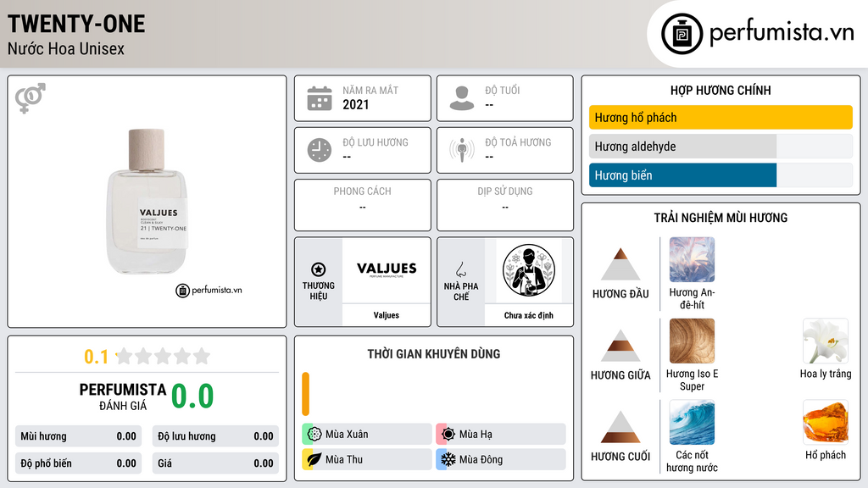Open the Hổ phách amber note image
The height and width of the screenshot is (488, 868).
(x=826, y=422)
